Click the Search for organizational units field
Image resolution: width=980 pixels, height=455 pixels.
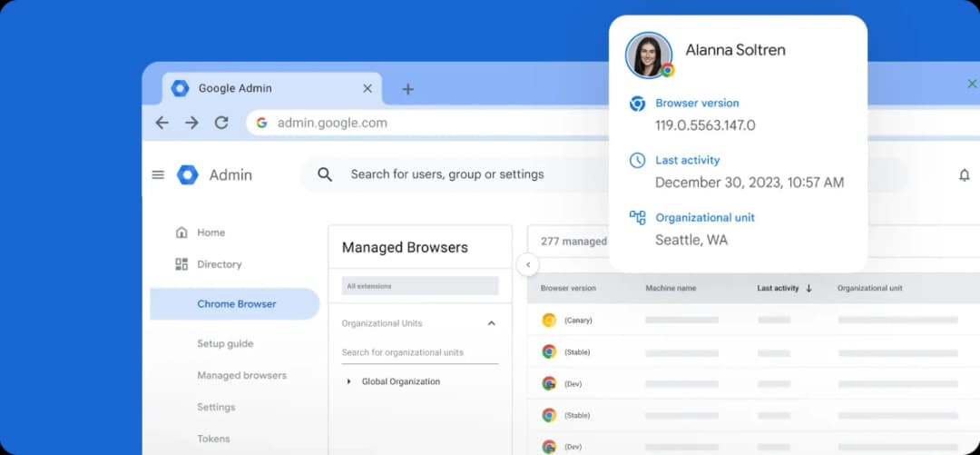click(419, 352)
